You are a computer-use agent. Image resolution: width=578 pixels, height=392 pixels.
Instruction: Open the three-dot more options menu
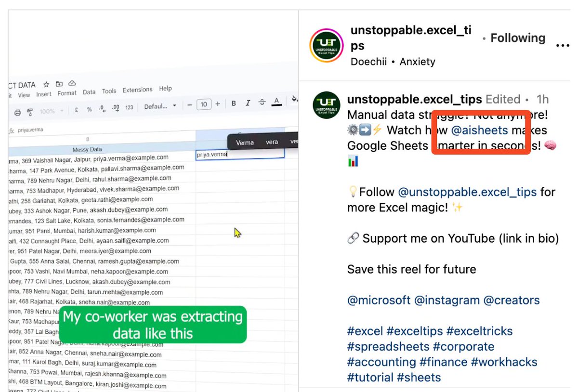click(563, 45)
